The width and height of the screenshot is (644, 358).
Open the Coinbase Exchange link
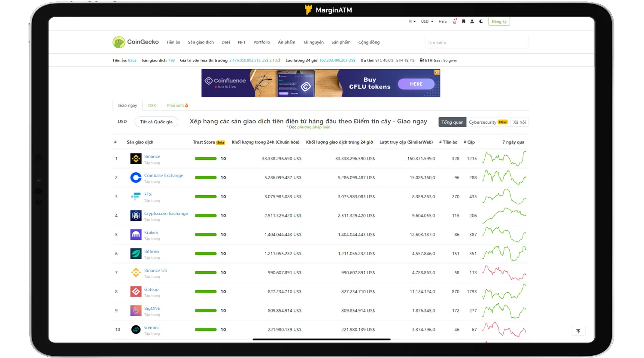(x=164, y=175)
